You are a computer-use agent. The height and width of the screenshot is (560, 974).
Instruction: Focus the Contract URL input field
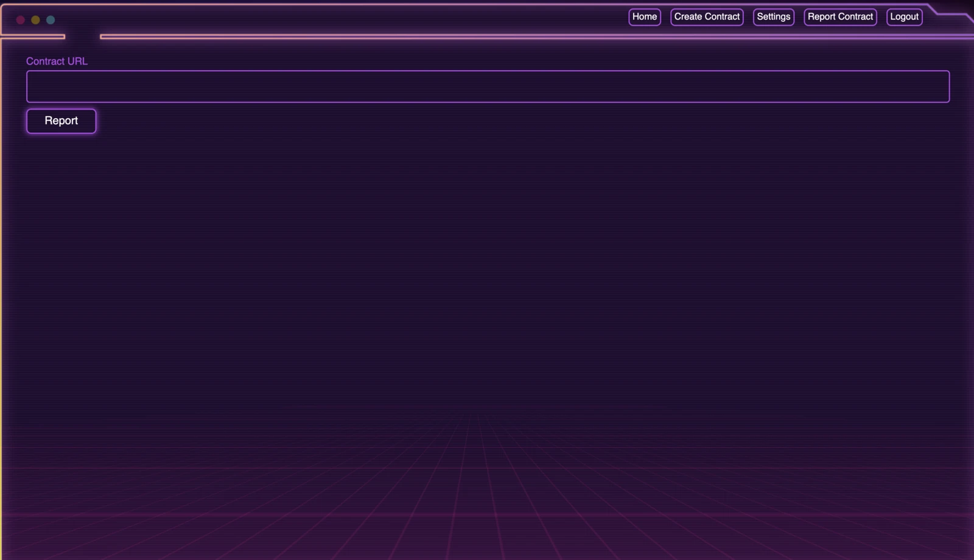click(488, 86)
